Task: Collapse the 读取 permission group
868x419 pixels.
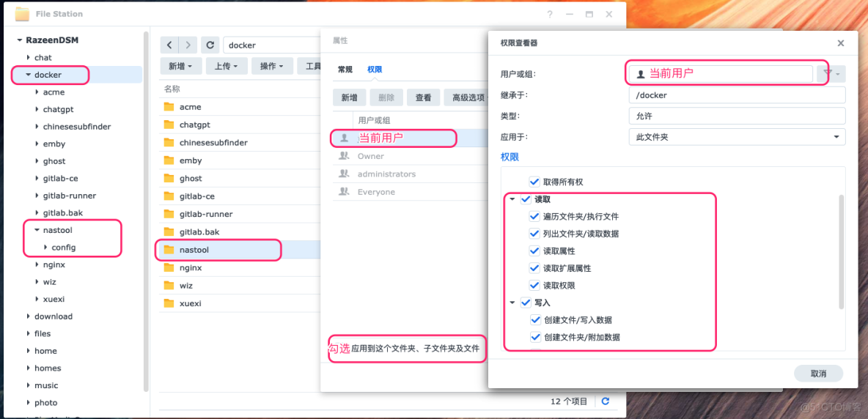Action: click(x=512, y=199)
